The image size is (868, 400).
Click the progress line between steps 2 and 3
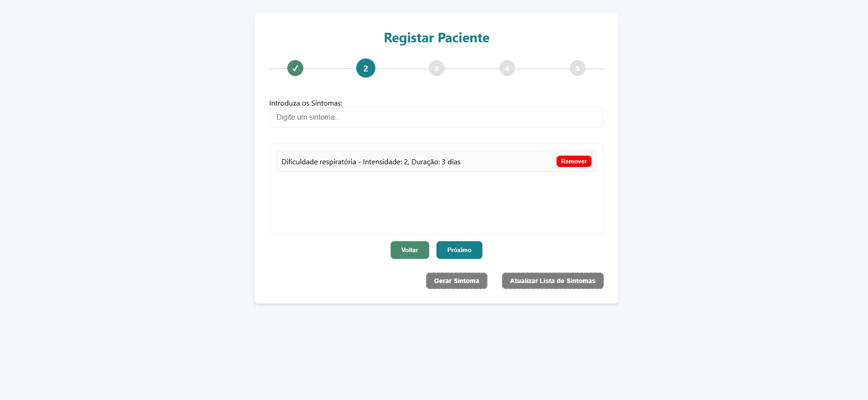(x=400, y=68)
